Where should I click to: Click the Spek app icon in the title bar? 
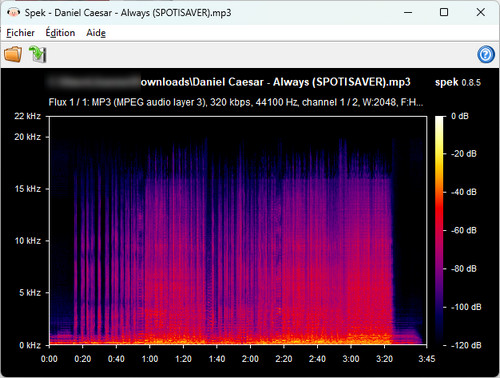pos(13,13)
